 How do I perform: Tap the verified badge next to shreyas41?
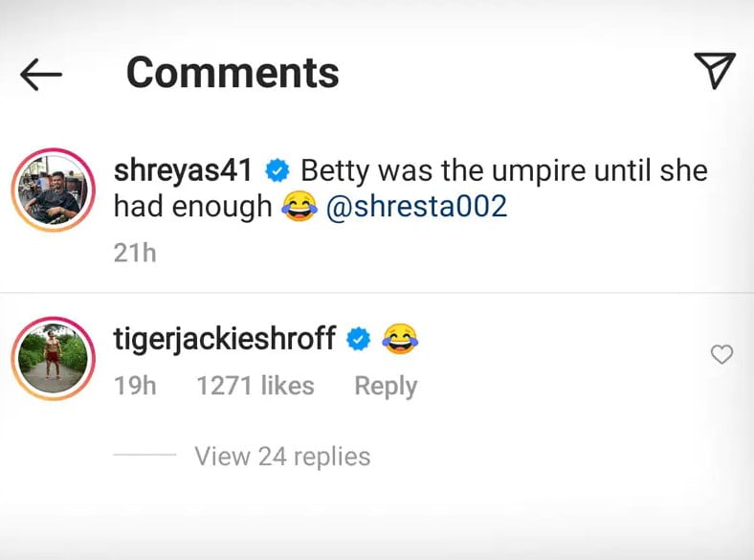click(277, 172)
